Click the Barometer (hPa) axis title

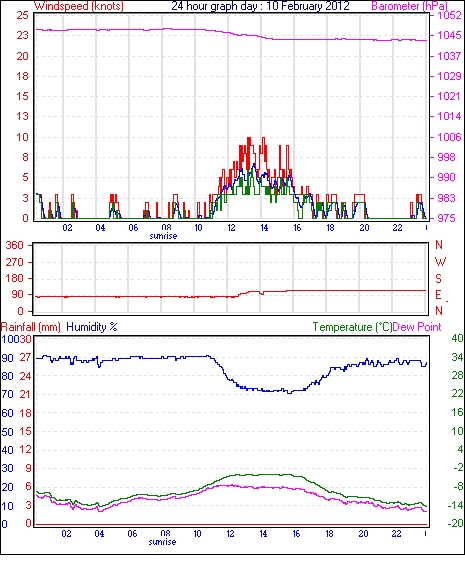[409, 6]
